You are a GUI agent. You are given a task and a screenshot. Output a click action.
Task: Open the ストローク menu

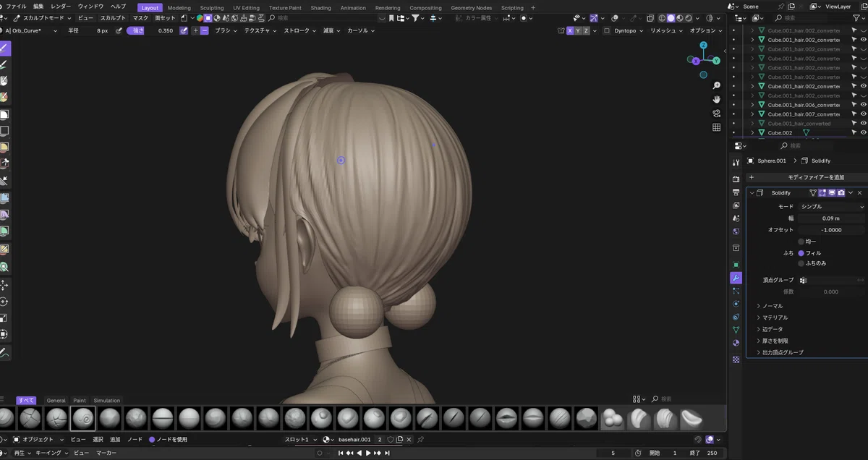pyautogui.click(x=299, y=30)
